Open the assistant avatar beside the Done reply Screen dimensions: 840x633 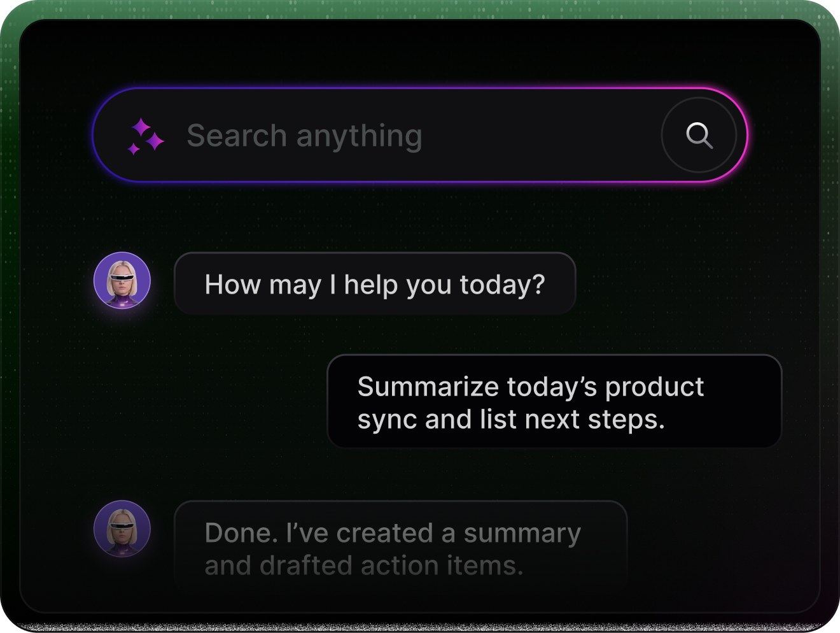[122, 529]
